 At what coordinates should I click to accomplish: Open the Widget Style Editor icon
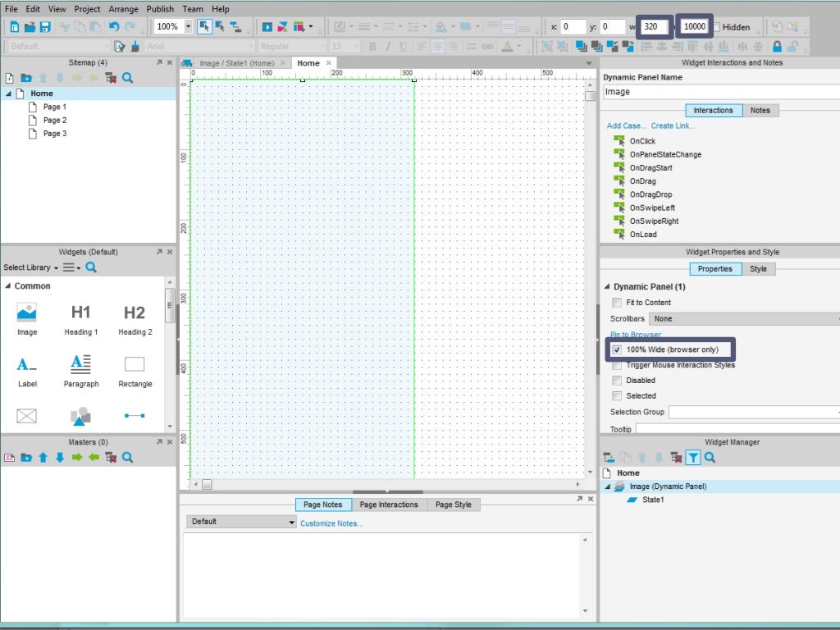click(x=120, y=47)
